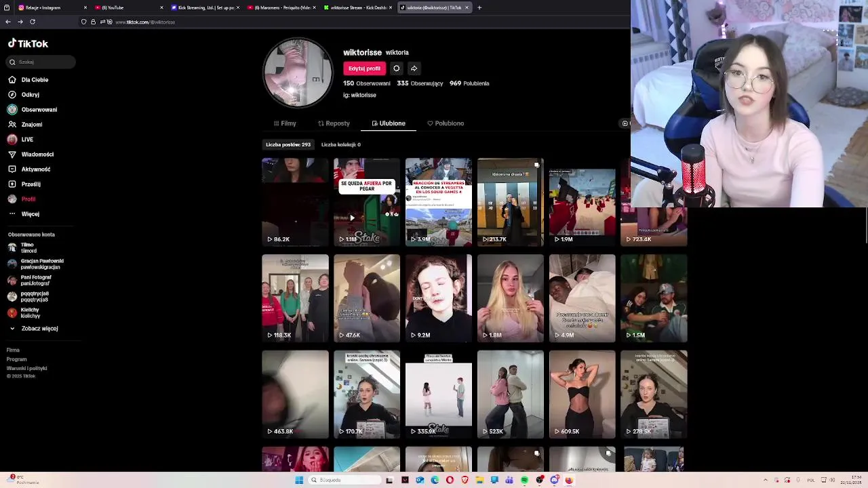Open Opera browser from the taskbar
The width and height of the screenshot is (868, 488).
tap(450, 480)
